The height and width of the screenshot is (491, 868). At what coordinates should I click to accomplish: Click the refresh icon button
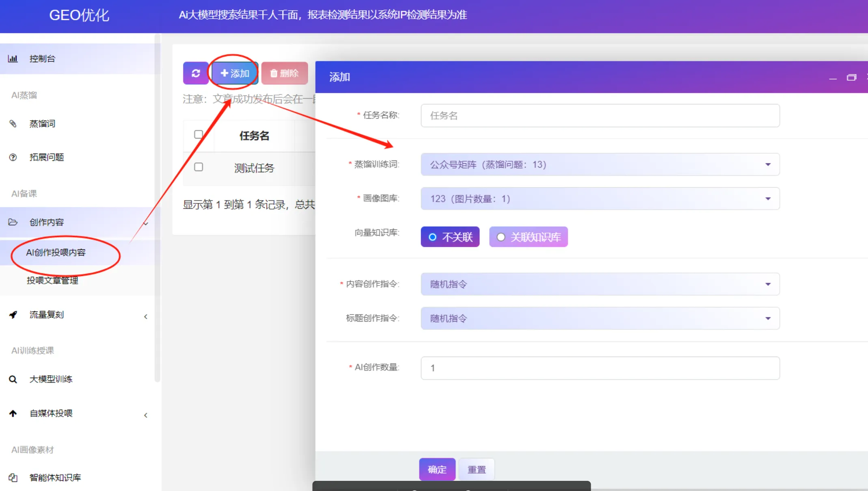click(196, 73)
